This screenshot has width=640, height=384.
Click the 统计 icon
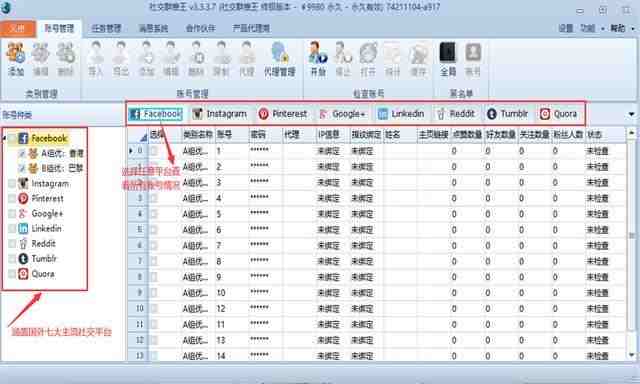pyautogui.click(x=393, y=59)
